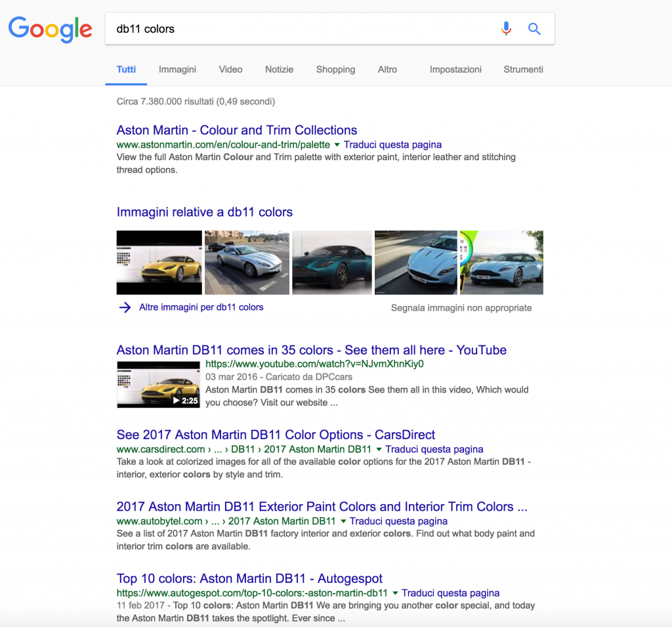Open silver DB11 parked image thumbnail
672x627 pixels.
click(x=247, y=263)
